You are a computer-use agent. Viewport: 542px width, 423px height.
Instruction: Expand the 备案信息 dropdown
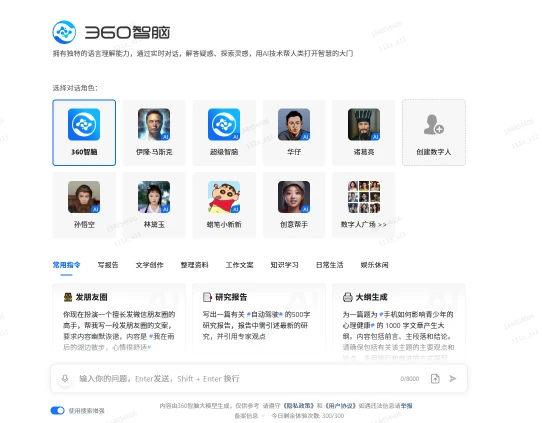(x=250, y=416)
